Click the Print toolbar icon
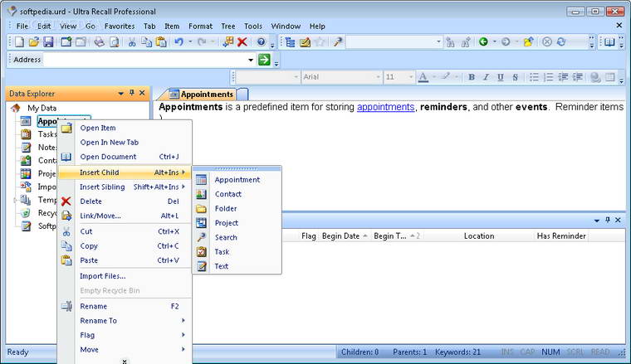 click(99, 41)
